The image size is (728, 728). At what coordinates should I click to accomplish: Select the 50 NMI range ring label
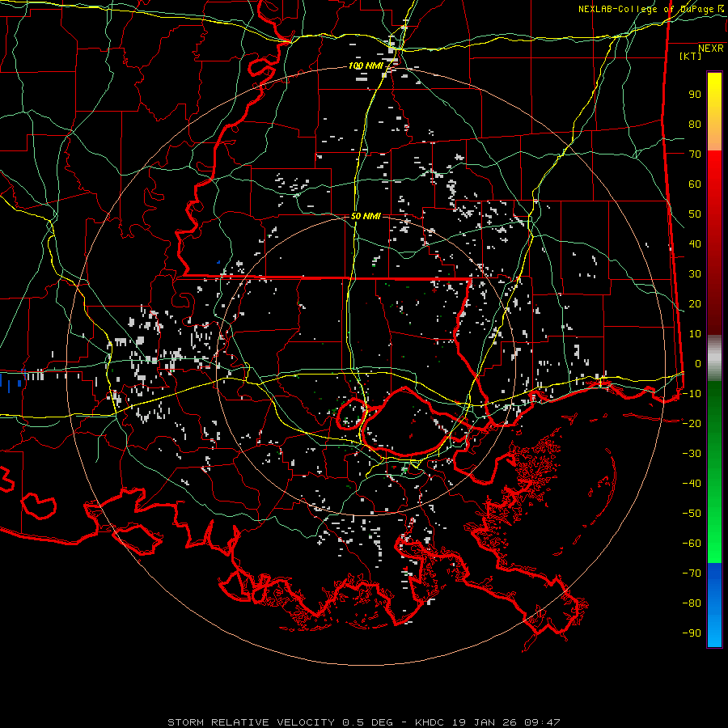tap(366, 216)
